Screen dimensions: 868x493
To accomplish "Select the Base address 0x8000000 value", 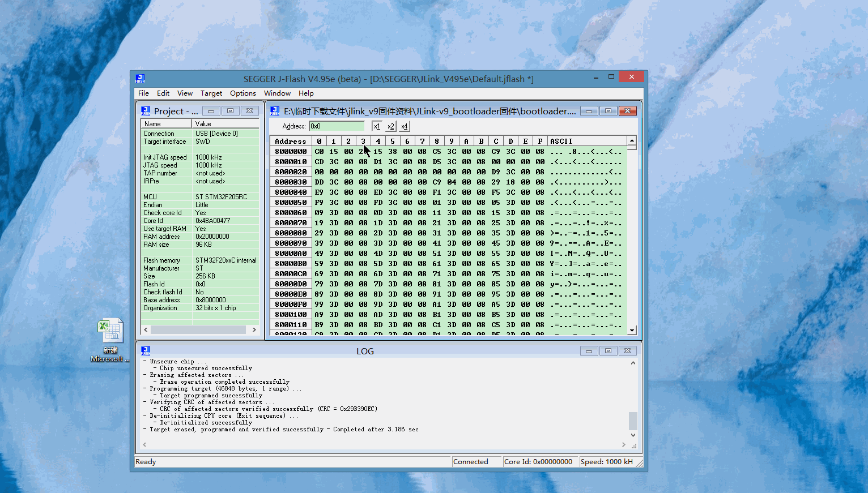I will tap(211, 300).
